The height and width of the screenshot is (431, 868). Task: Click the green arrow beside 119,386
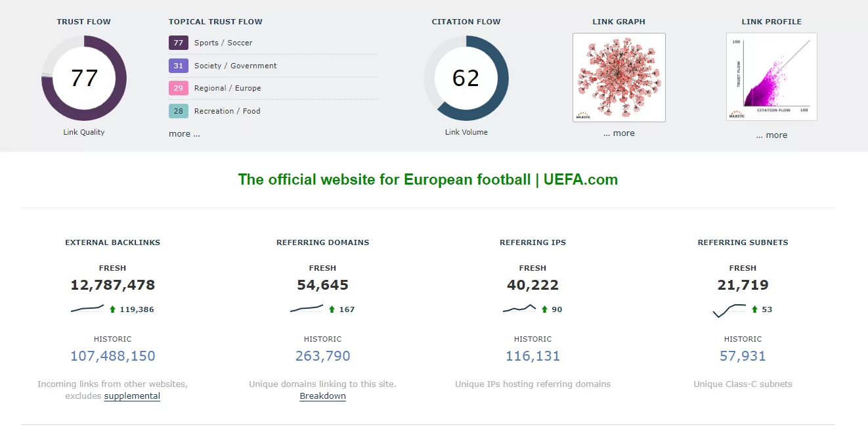(112, 309)
